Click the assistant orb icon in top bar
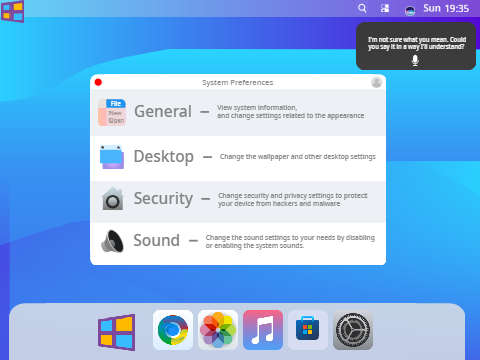Image resolution: width=480 pixels, height=360 pixels. coord(410,11)
